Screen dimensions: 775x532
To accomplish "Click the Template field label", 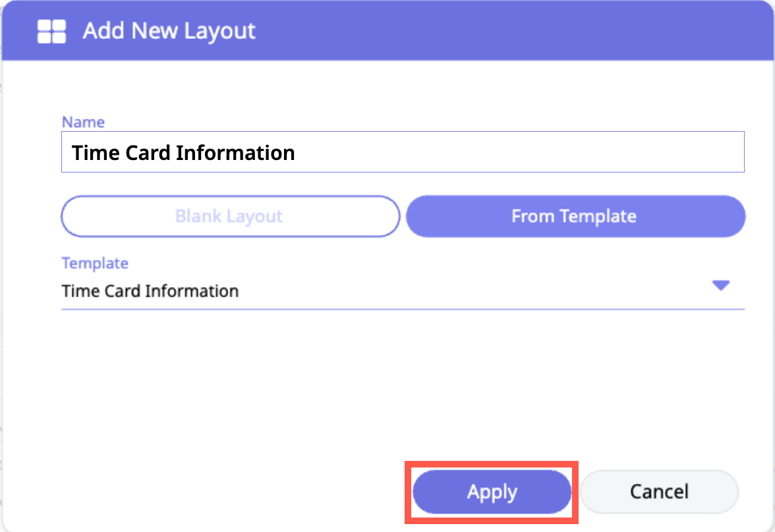I will pyautogui.click(x=95, y=263).
